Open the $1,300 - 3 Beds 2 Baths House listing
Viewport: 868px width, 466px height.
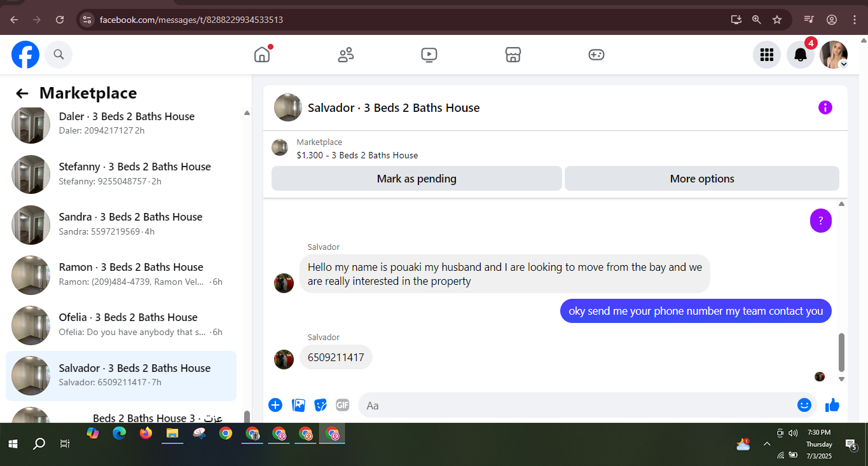pyautogui.click(x=357, y=155)
